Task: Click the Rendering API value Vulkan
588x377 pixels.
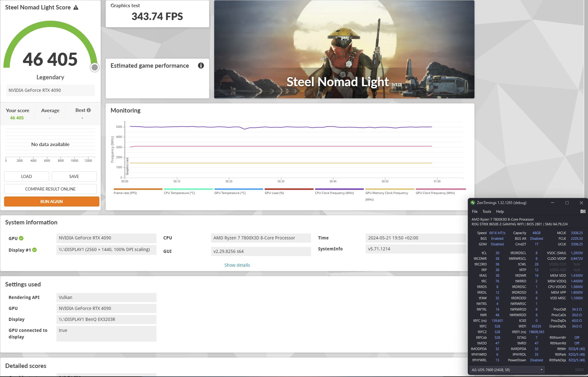Action: (106, 297)
